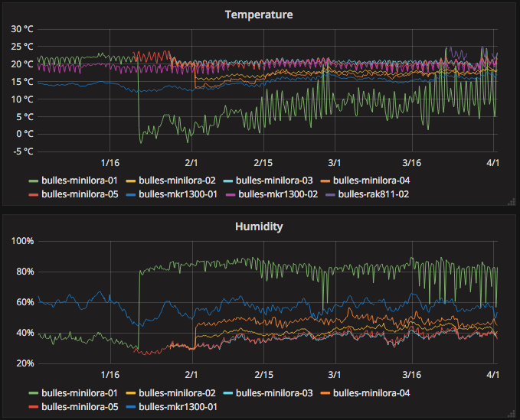Image resolution: width=520 pixels, height=420 pixels.
Task: Click magenta color swatch of Temperature bulles-mkr1300-02
Action: coord(231,195)
